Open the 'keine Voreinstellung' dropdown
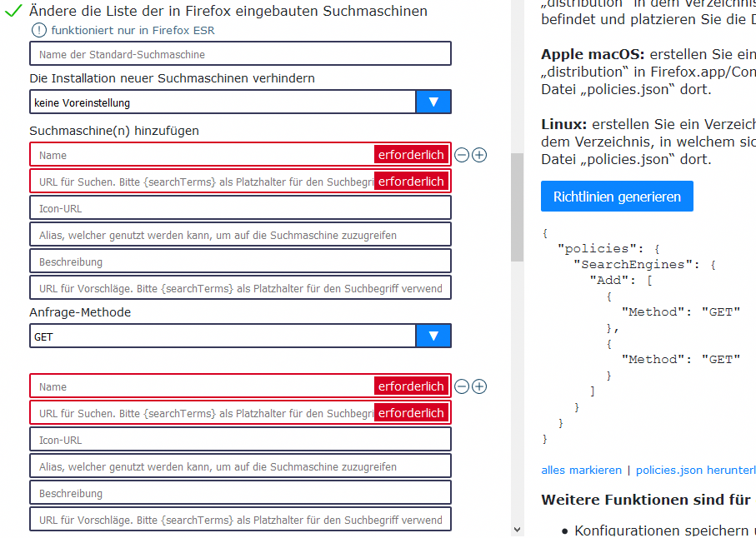This screenshot has height=538, width=756. tap(240, 102)
